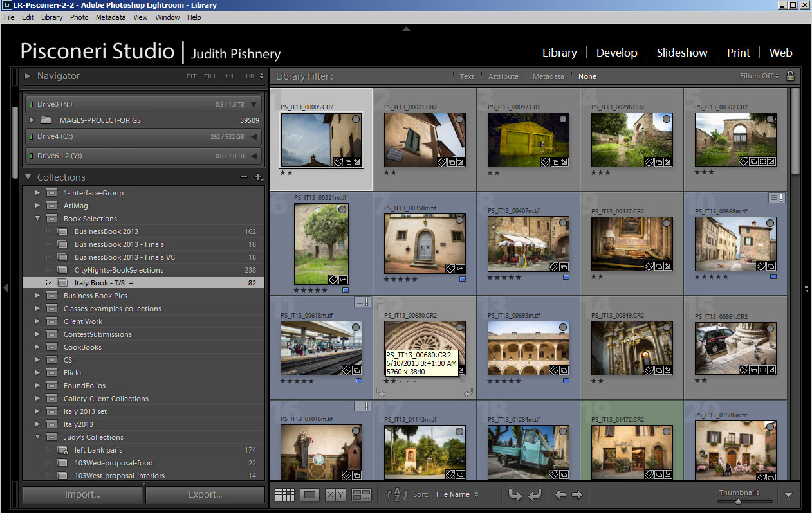Toggle quick collection circle on PS_IT13_00005.CR2

coord(356,119)
